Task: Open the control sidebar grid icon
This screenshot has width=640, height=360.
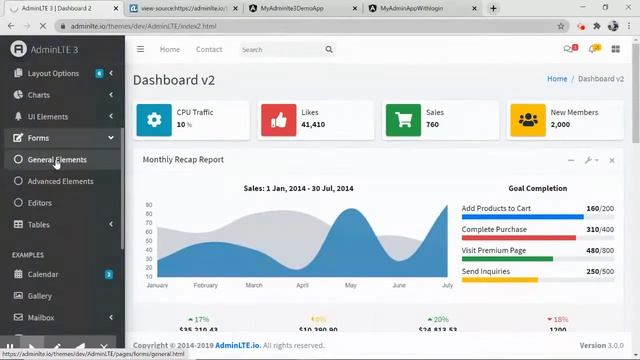Action: click(616, 49)
